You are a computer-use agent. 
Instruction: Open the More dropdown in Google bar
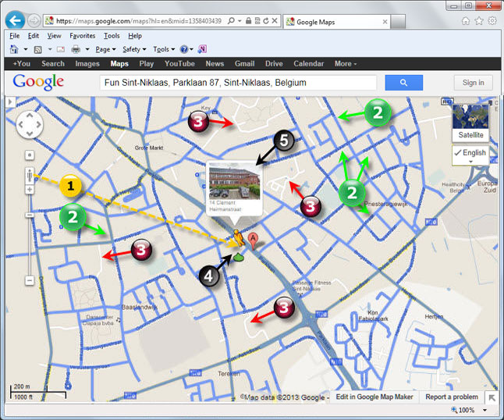click(346, 64)
